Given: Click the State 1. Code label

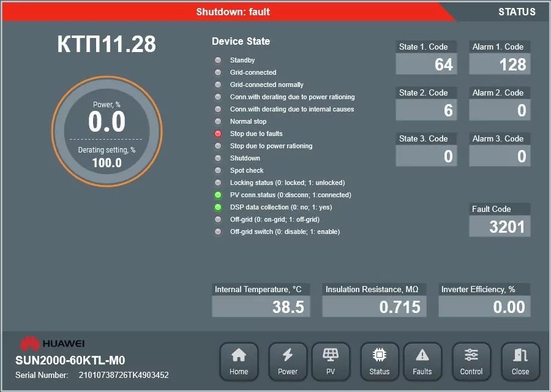Looking at the screenshot, I should (424, 47).
